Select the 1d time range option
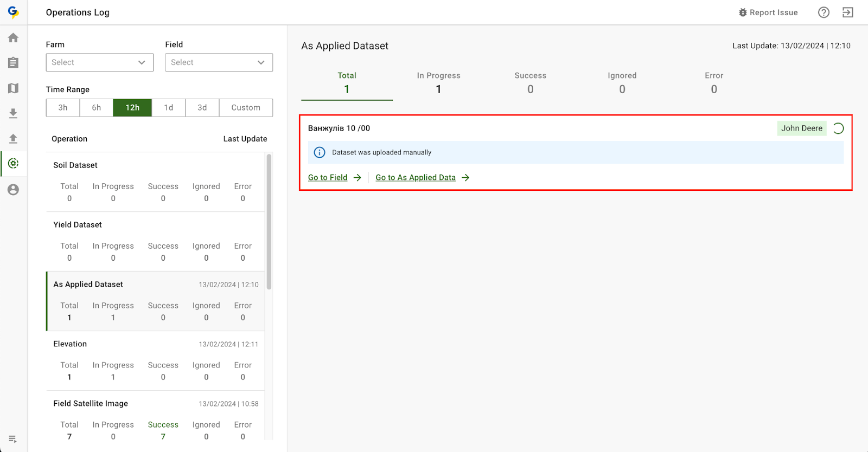Image resolution: width=868 pixels, height=452 pixels. click(169, 108)
